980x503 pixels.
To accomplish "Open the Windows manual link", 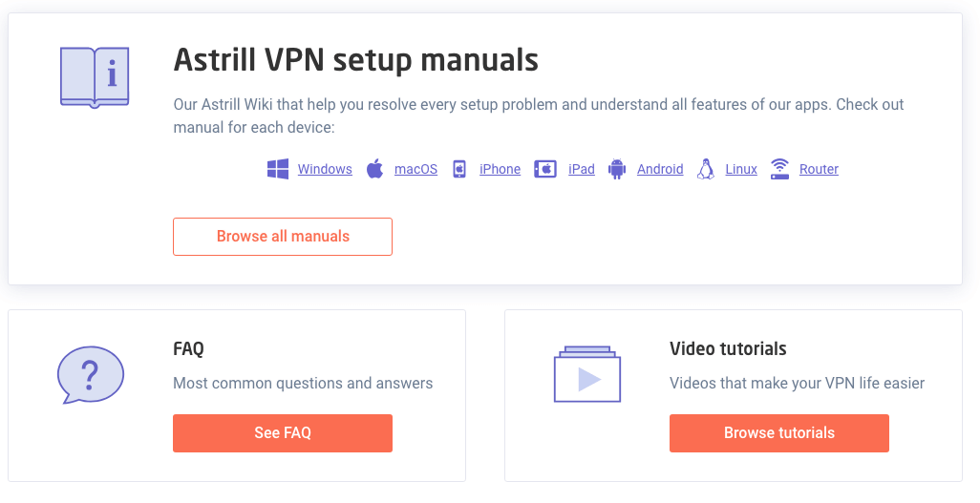I will point(325,169).
